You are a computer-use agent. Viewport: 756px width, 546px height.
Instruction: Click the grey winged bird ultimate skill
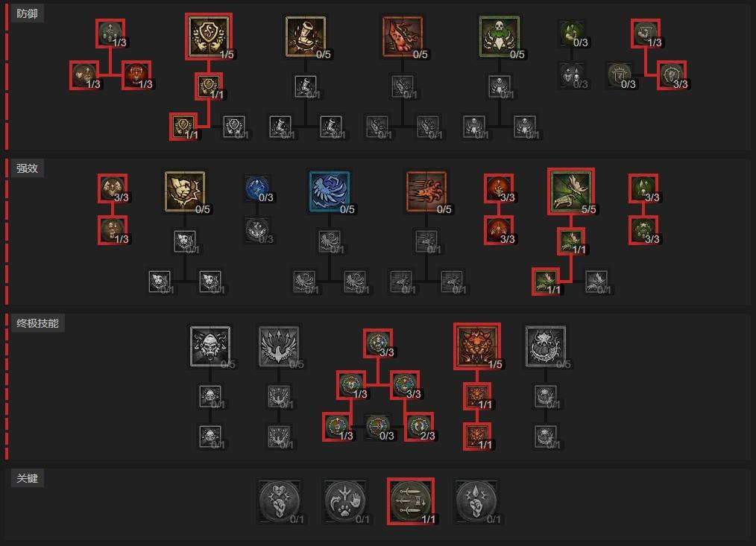click(x=279, y=346)
